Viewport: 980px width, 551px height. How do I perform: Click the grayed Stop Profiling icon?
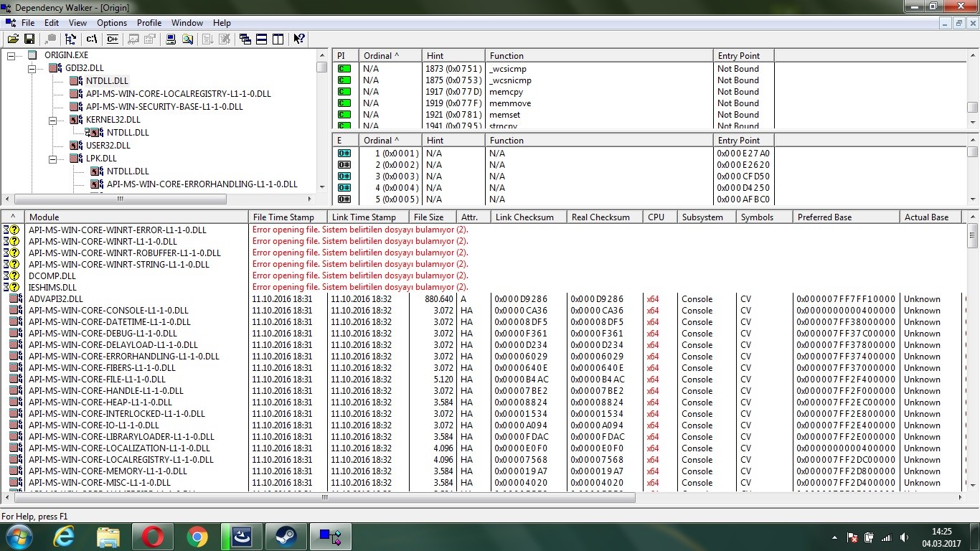tap(225, 39)
